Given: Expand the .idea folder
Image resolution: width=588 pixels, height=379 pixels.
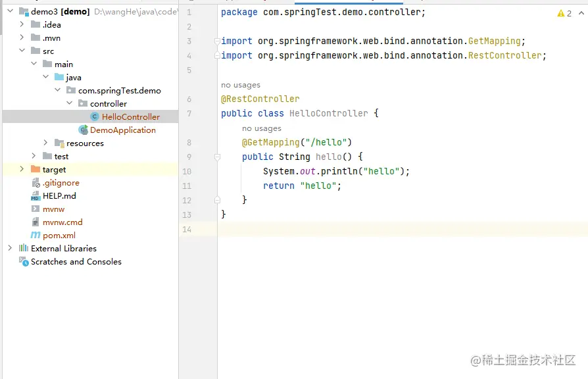Looking at the screenshot, I should tap(22, 24).
